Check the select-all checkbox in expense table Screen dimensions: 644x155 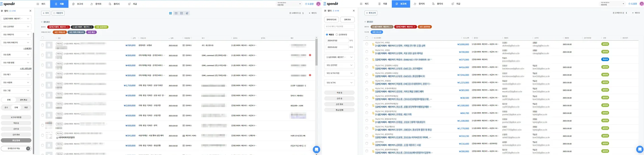point(43,38)
